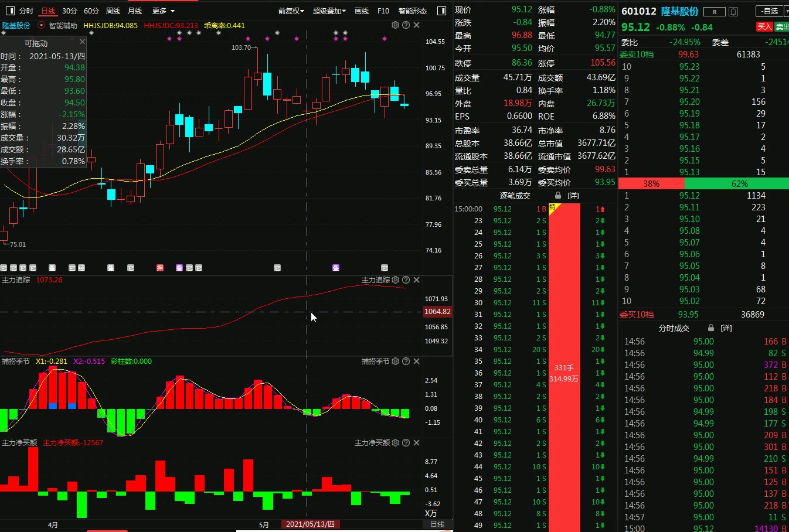The width and height of the screenshot is (789, 532).
Task: Expand the 更多 periods dropdown
Action: (164, 11)
